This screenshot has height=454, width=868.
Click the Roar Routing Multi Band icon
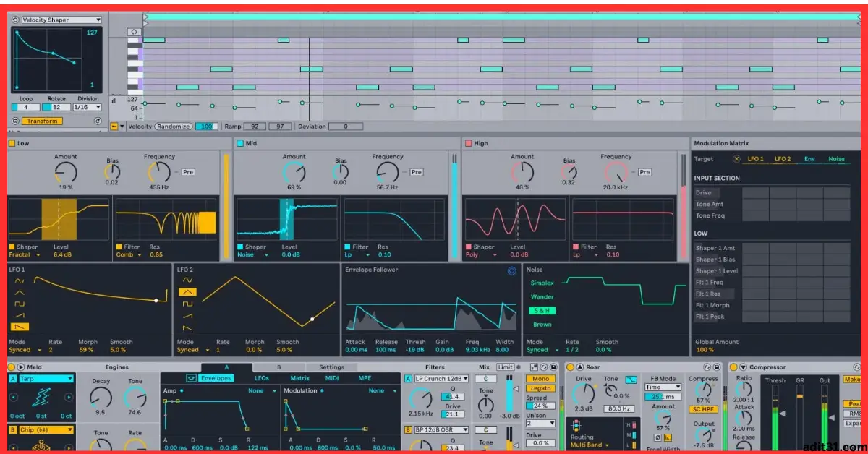point(577,426)
